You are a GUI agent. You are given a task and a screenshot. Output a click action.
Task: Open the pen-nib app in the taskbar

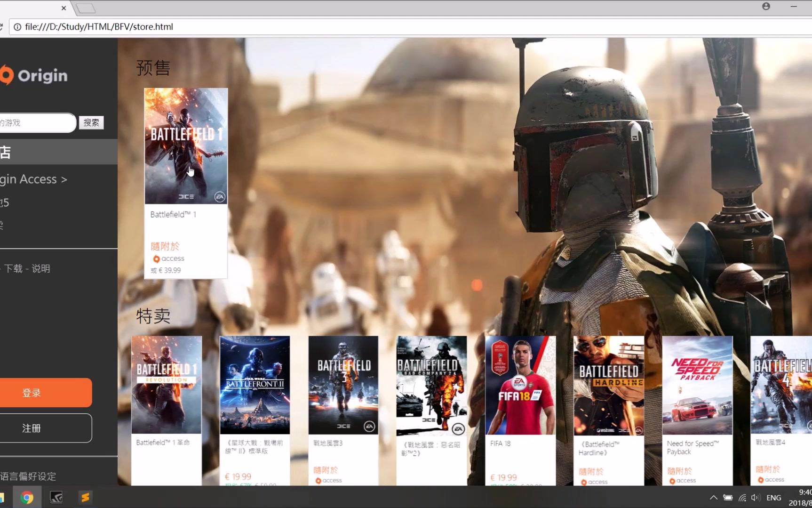click(x=56, y=497)
